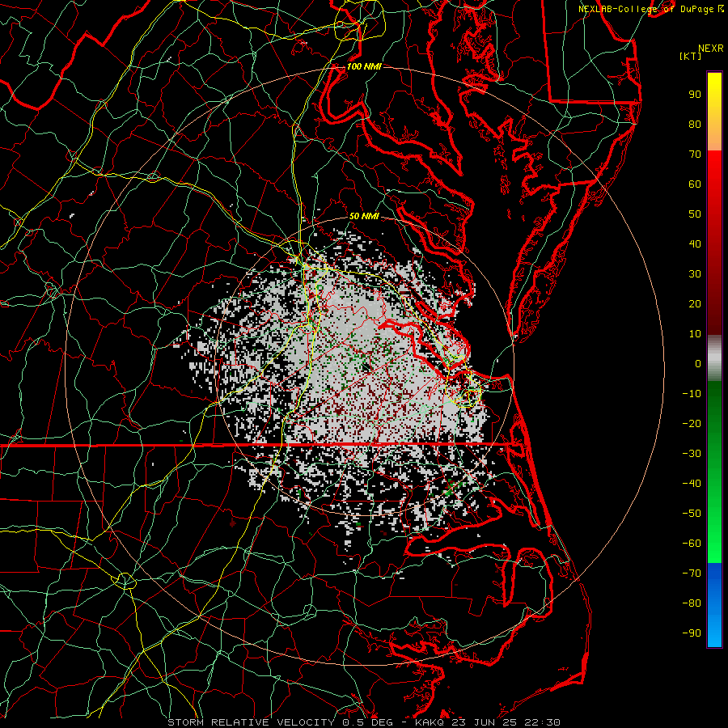Click the positive 70 knots scale label

point(695,154)
